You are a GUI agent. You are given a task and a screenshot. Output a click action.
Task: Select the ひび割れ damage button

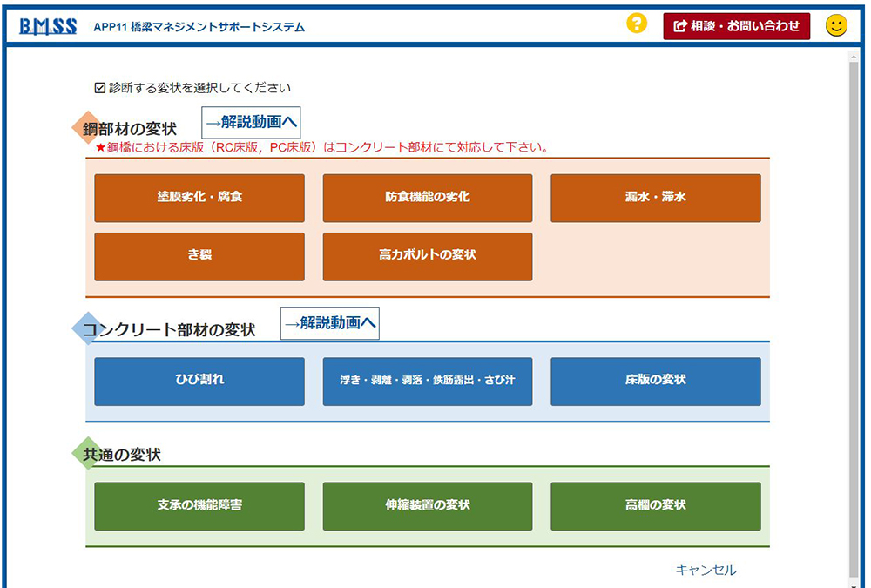pyautogui.click(x=199, y=382)
